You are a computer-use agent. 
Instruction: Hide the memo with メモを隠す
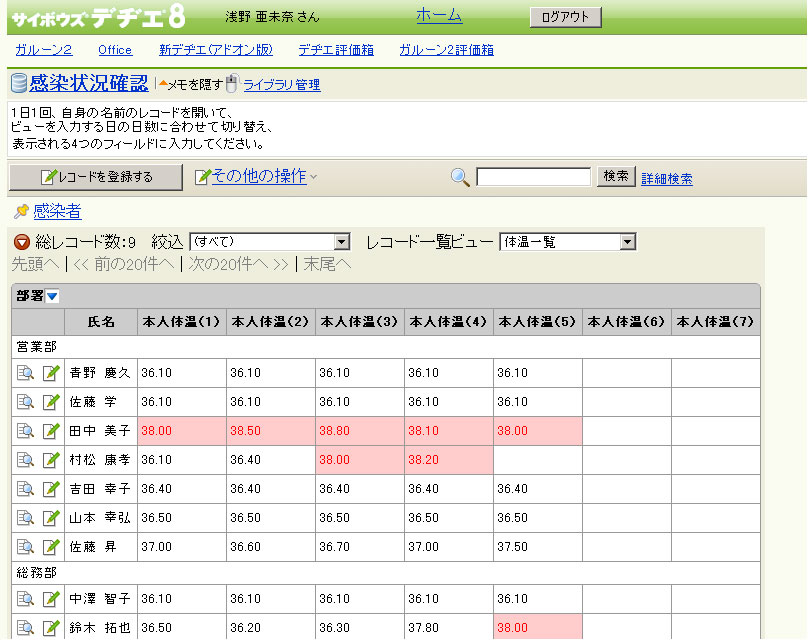pyautogui.click(x=193, y=85)
